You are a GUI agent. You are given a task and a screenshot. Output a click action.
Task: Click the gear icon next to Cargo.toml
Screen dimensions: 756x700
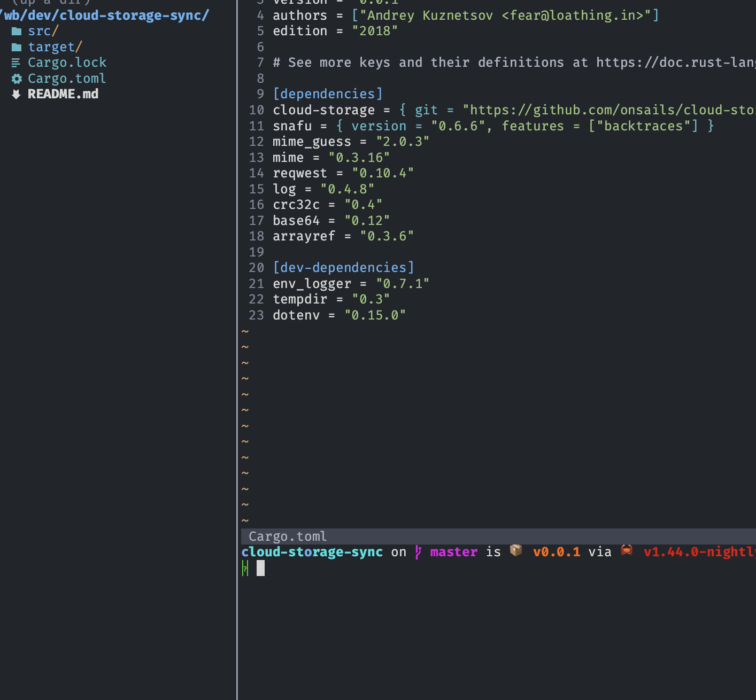click(x=17, y=79)
